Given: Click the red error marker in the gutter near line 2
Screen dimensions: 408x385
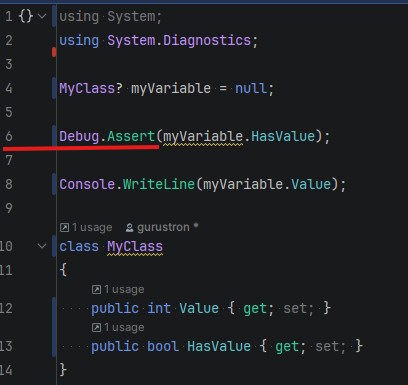Looking at the screenshot, I should click(x=54, y=52).
